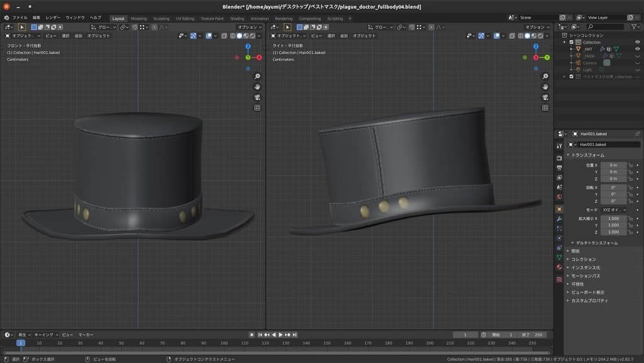The width and height of the screenshot is (644, 363).
Task: Uncheck the Collection checkbox in outliner
Action: tap(572, 42)
